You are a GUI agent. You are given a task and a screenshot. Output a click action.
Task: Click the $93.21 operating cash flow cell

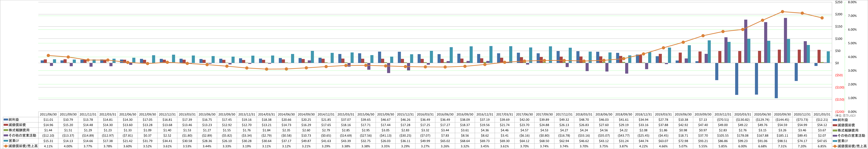(x=703, y=141)
